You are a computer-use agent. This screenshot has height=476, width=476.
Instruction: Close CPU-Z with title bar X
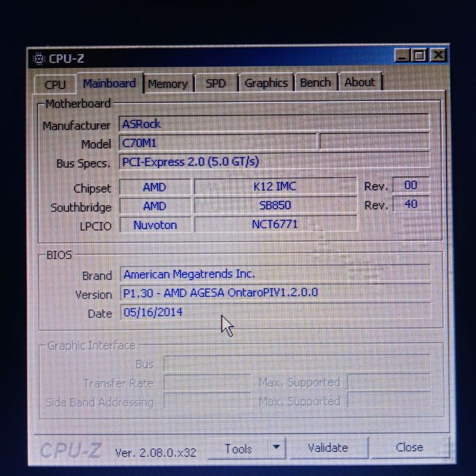click(x=438, y=55)
